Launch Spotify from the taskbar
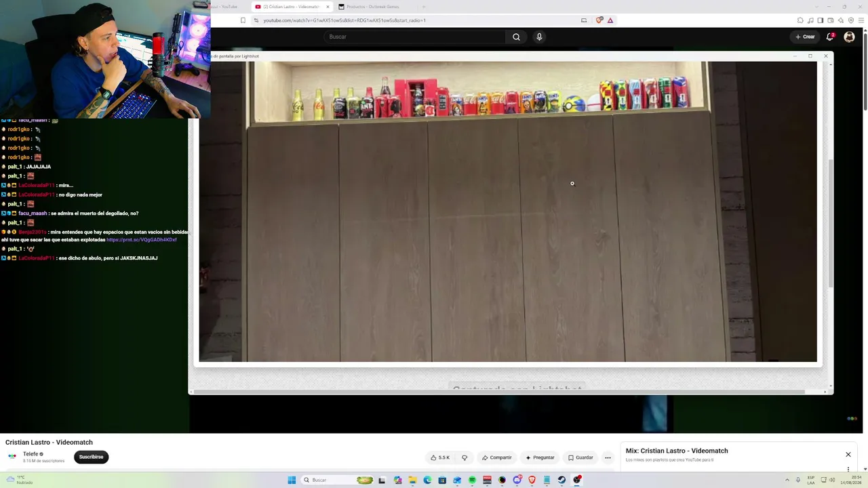This screenshot has height=488, width=868. 472,480
